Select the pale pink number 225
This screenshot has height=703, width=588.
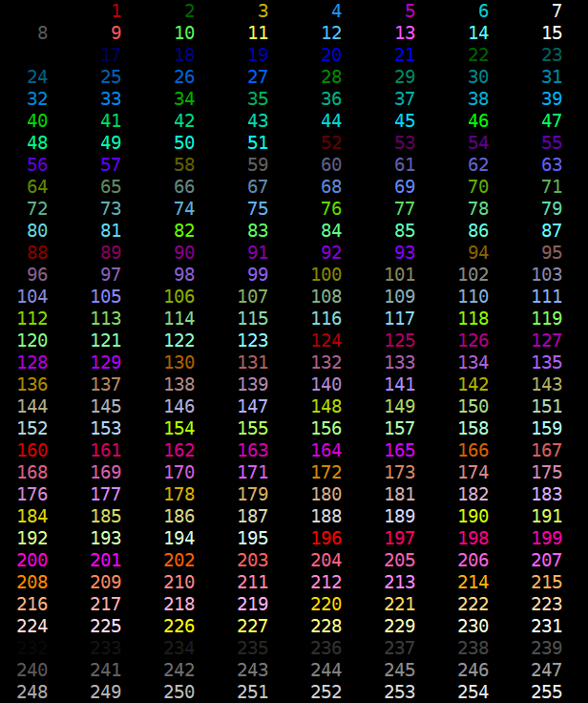106,626
